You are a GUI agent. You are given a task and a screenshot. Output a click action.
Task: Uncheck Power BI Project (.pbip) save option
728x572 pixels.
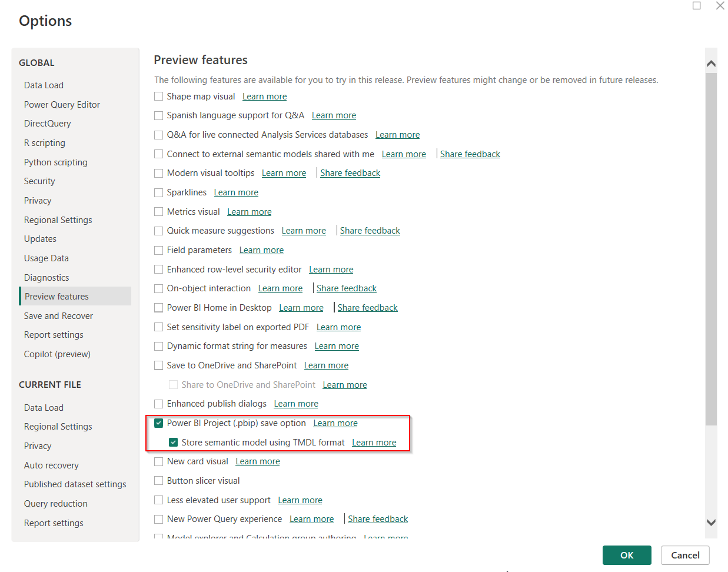pyautogui.click(x=158, y=423)
